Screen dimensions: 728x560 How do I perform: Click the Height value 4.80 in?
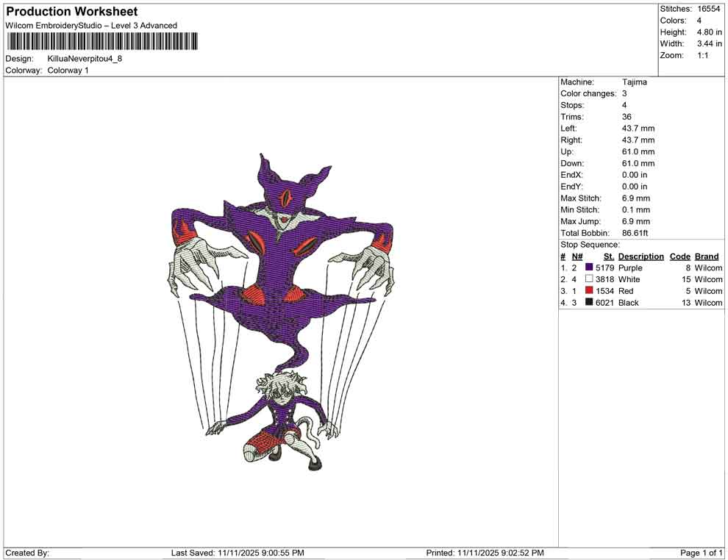[x=710, y=32]
